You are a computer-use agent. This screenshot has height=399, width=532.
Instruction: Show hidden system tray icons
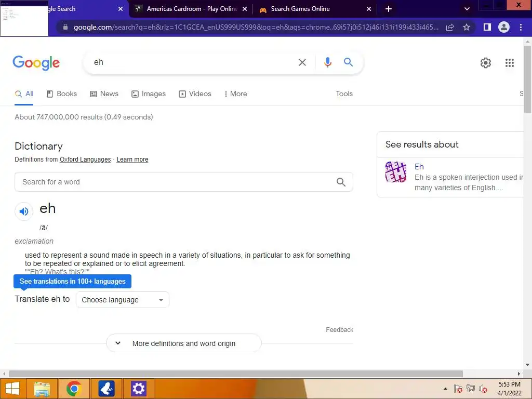click(445, 389)
